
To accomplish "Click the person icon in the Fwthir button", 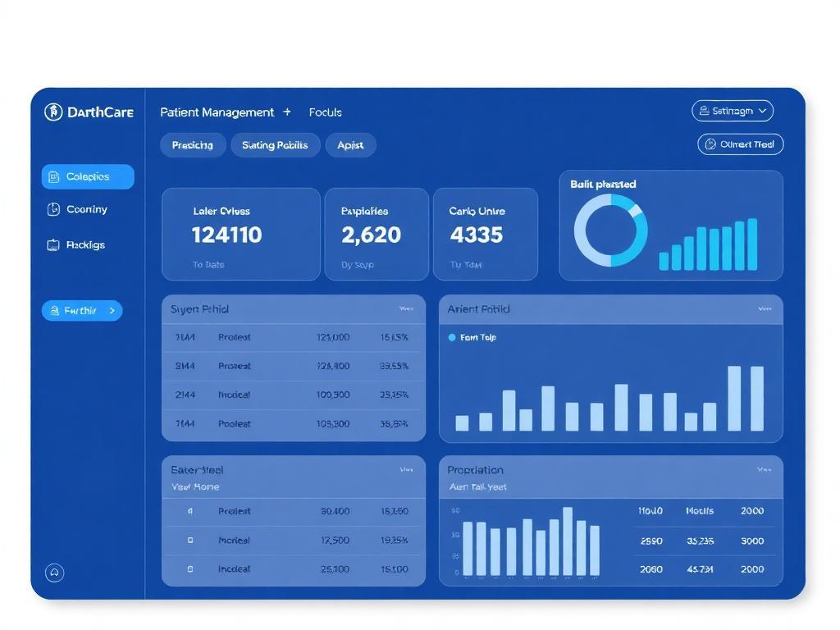I will click(55, 311).
